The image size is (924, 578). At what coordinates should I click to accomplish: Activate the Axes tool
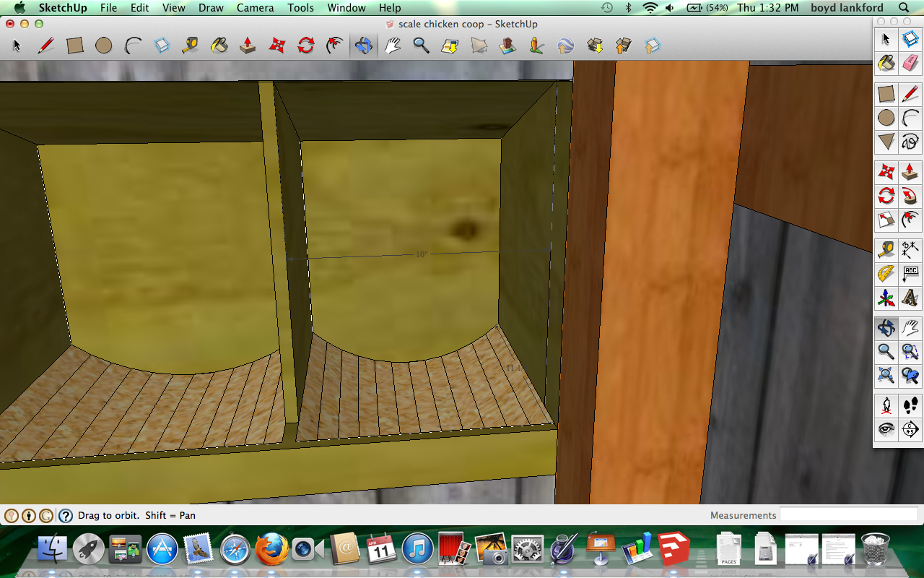[886, 298]
